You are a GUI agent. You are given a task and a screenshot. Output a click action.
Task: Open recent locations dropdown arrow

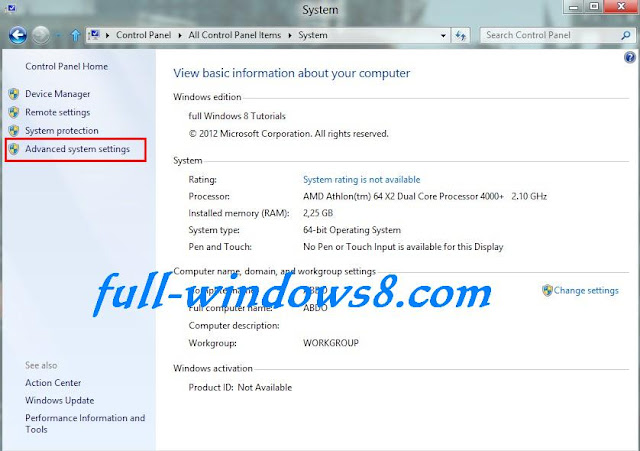point(58,36)
